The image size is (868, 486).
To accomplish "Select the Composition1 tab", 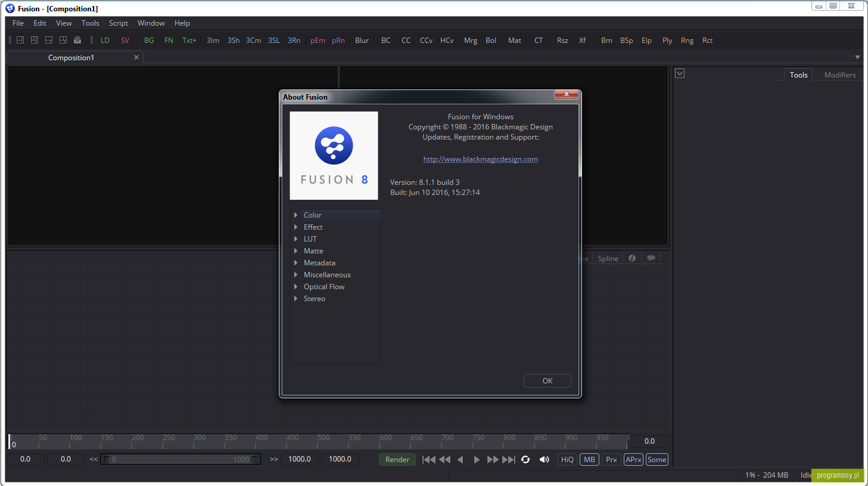I will 71,57.
